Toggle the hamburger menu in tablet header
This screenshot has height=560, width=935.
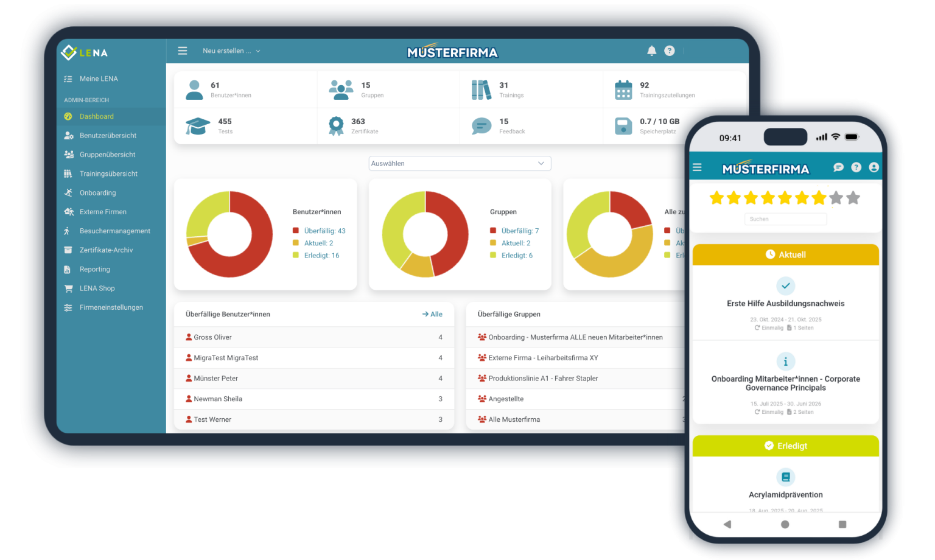(183, 51)
